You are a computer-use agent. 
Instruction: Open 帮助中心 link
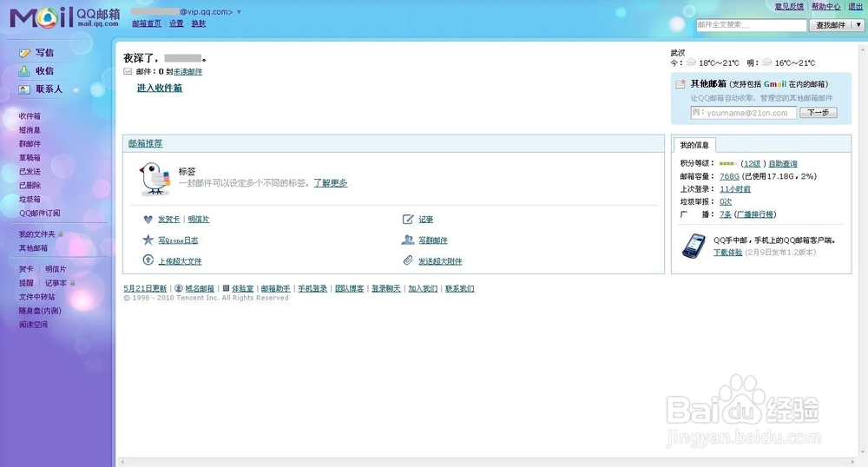(826, 7)
